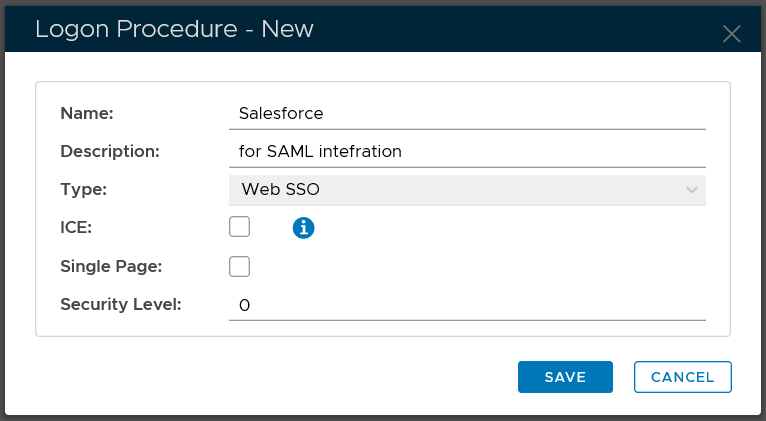Screen dimensions: 766x421
Task: Click the "Type:" label
Action: 83,190
